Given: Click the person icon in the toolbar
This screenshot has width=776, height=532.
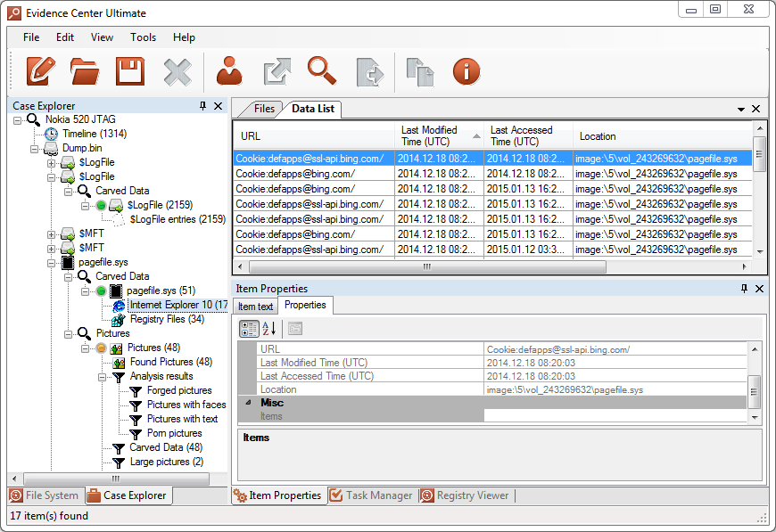Looking at the screenshot, I should pyautogui.click(x=231, y=71).
